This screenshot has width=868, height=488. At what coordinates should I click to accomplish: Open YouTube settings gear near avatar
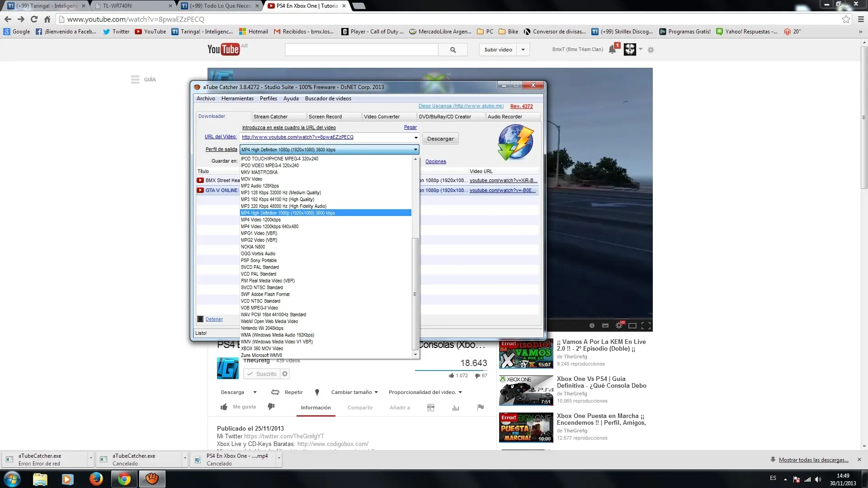coord(651,50)
